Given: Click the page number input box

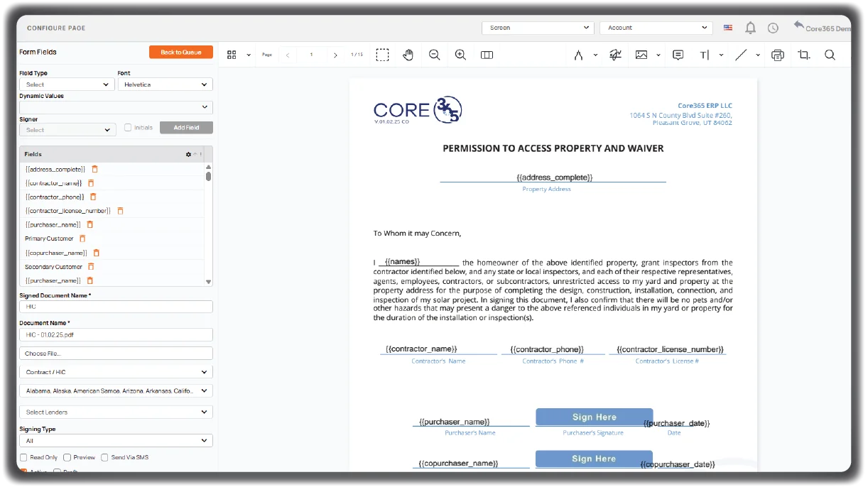Looking at the screenshot, I should click(311, 55).
